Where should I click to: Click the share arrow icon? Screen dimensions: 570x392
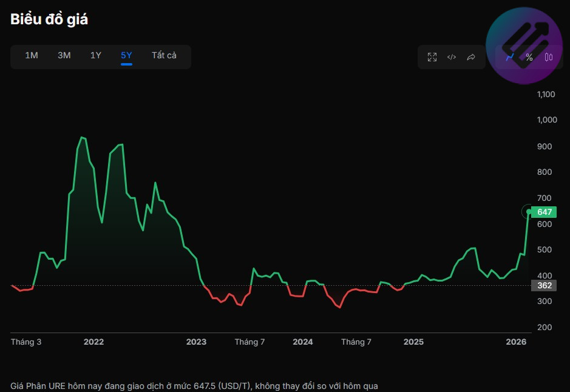pos(471,57)
